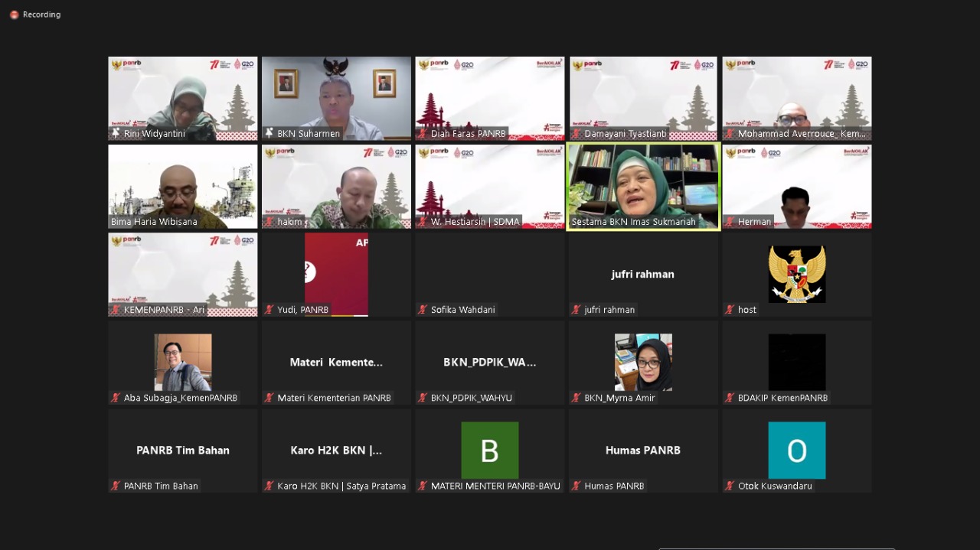Click the muted mic icon next to hakim
The height and width of the screenshot is (550, 980).
click(269, 222)
